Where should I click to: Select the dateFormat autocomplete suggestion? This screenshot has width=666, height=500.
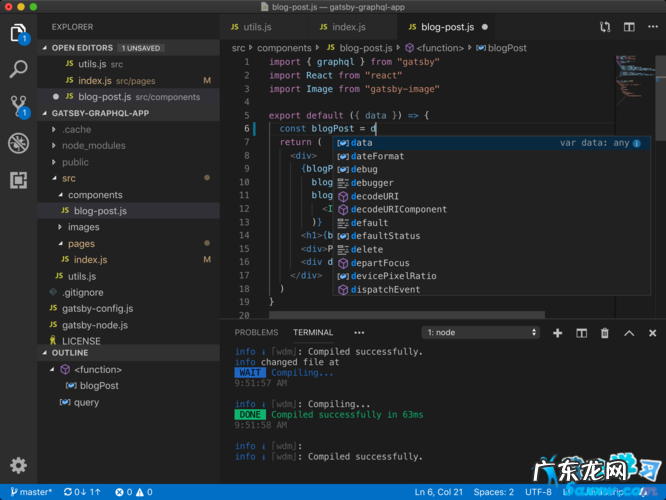pyautogui.click(x=377, y=156)
